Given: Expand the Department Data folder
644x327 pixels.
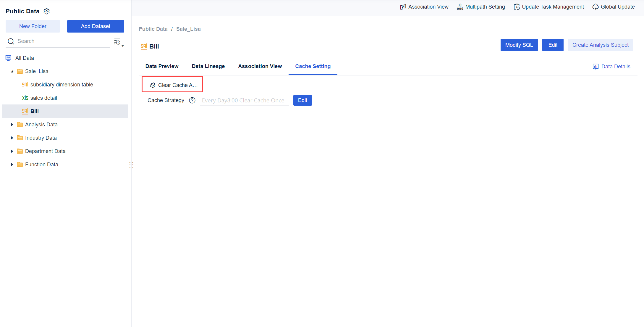Looking at the screenshot, I should [12, 151].
